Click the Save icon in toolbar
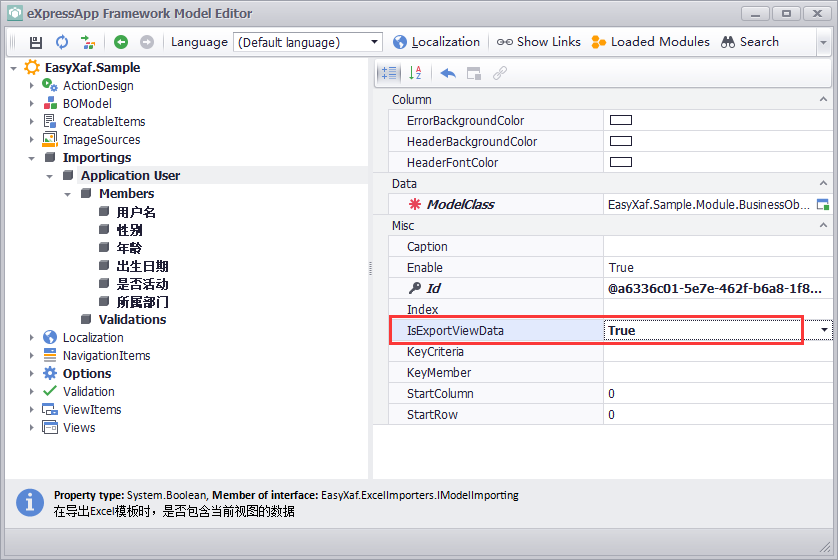 click(36, 42)
